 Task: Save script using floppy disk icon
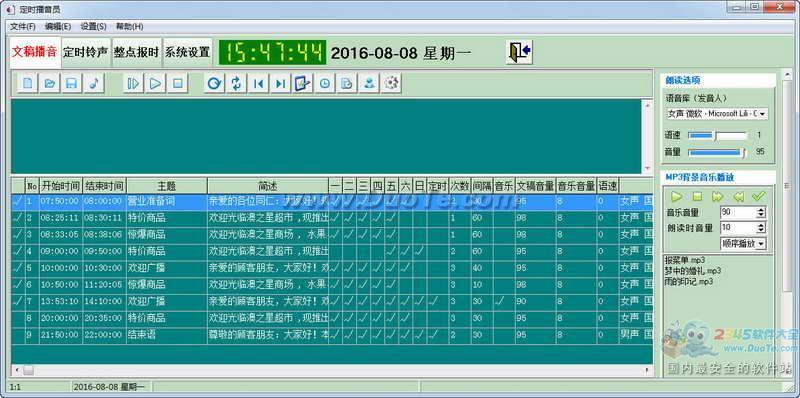pyautogui.click(x=71, y=83)
